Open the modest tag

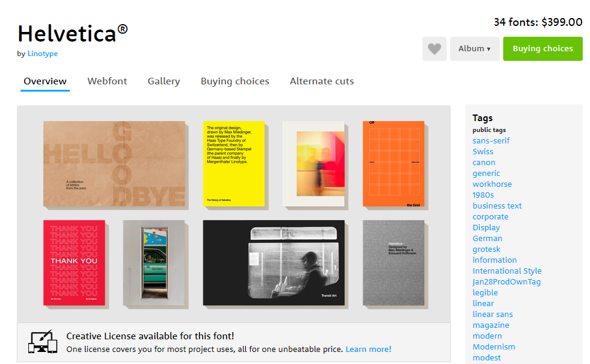coord(486,358)
